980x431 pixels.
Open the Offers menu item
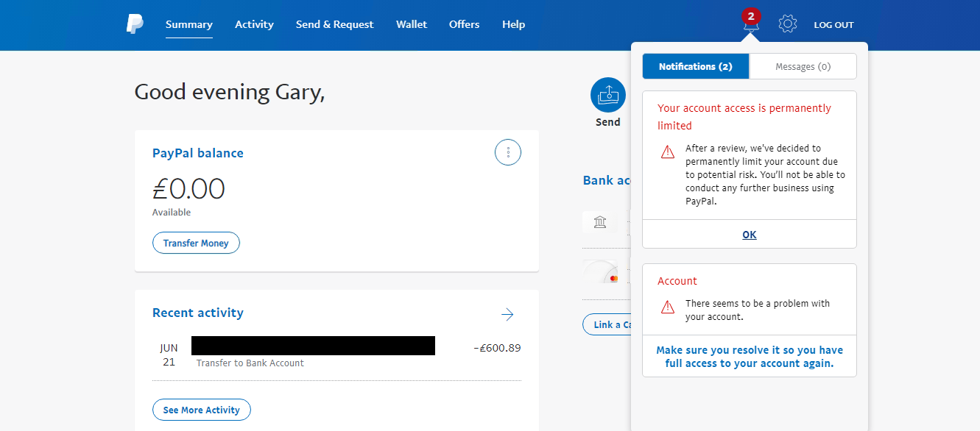pos(465,24)
